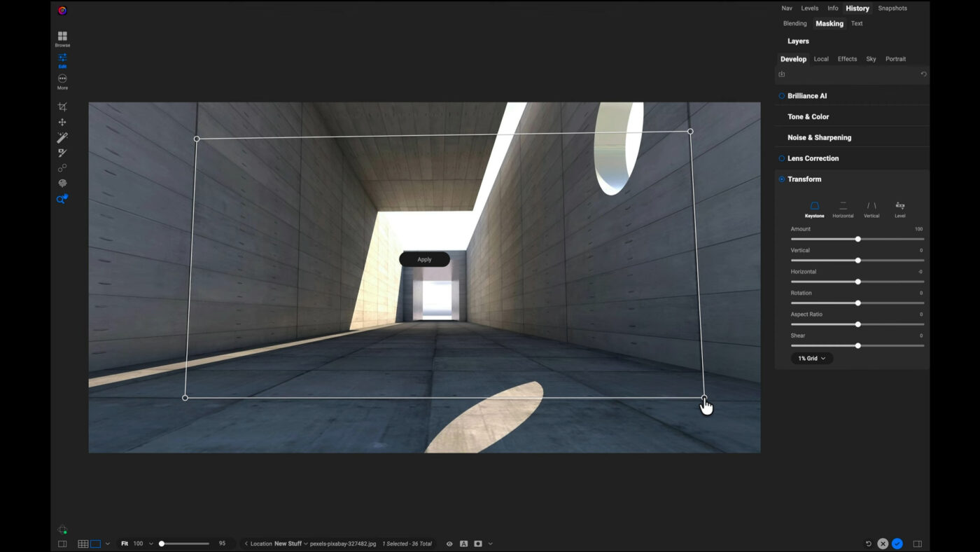Open the 1% Grid dropdown
This screenshot has height=552, width=980.
[811, 358]
